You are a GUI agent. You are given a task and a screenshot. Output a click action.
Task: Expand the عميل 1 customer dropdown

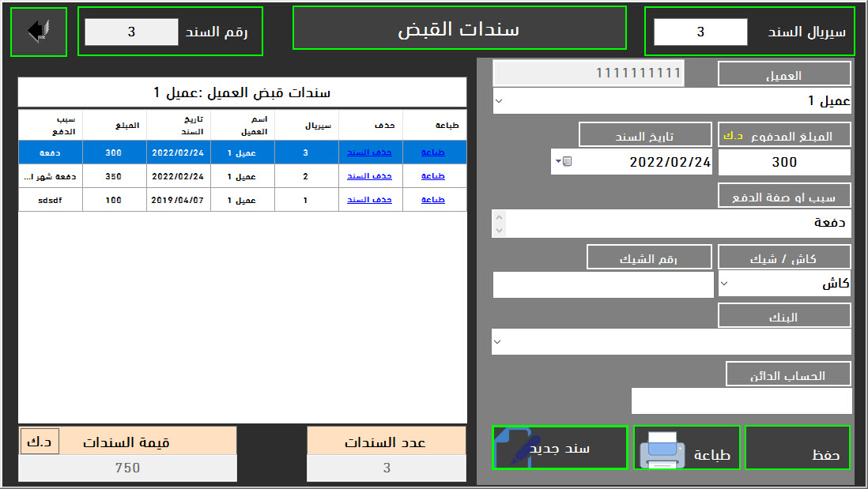(499, 100)
